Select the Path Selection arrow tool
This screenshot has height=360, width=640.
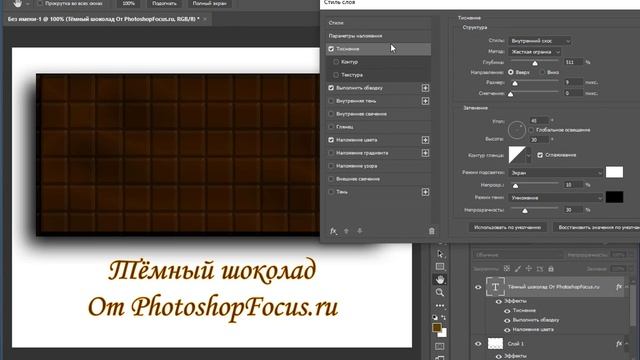(x=440, y=254)
